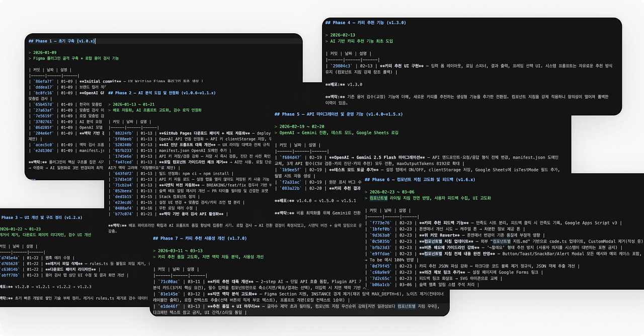
Task: Select commit hash "0c5035b"
Action: click(x=380, y=241)
